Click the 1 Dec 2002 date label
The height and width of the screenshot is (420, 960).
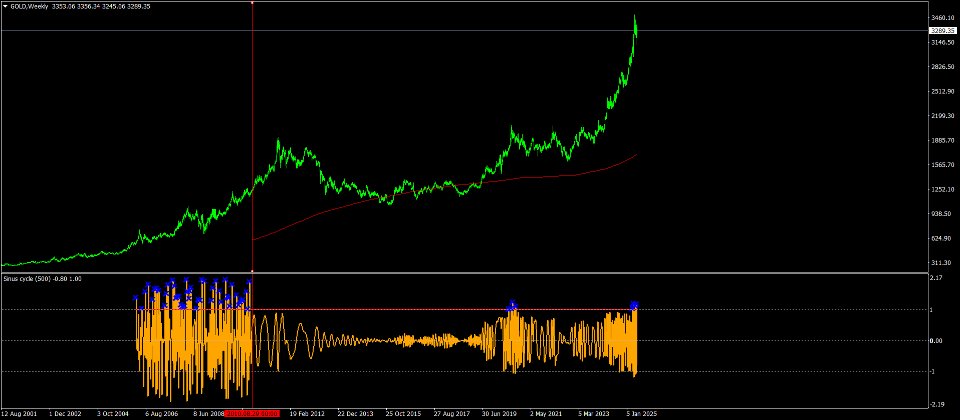[66, 413]
